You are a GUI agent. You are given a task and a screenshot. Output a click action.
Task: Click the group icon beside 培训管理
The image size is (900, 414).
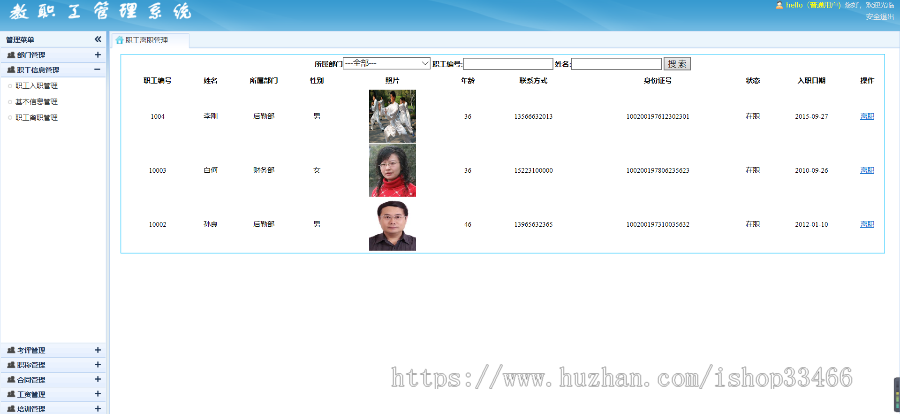[x=11, y=409]
